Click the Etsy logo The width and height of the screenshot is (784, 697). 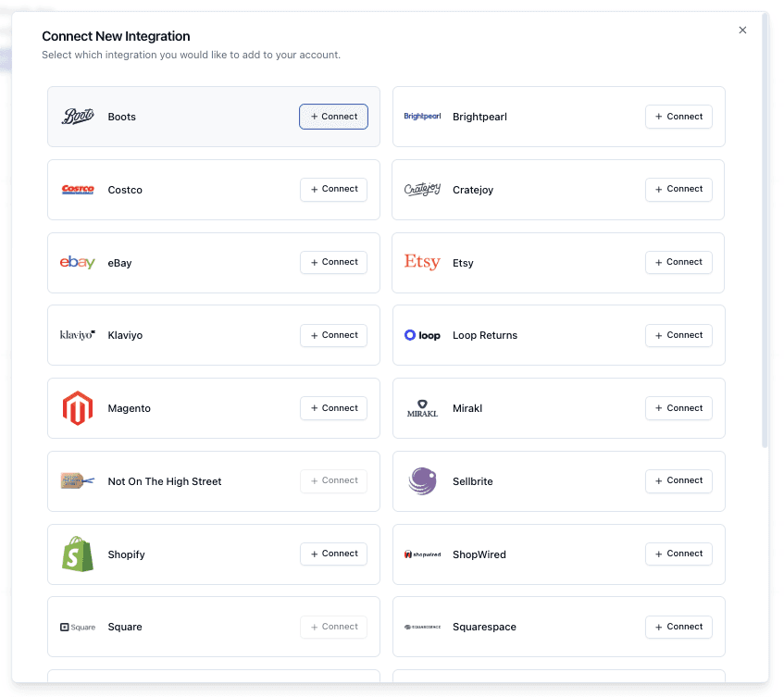click(x=422, y=262)
